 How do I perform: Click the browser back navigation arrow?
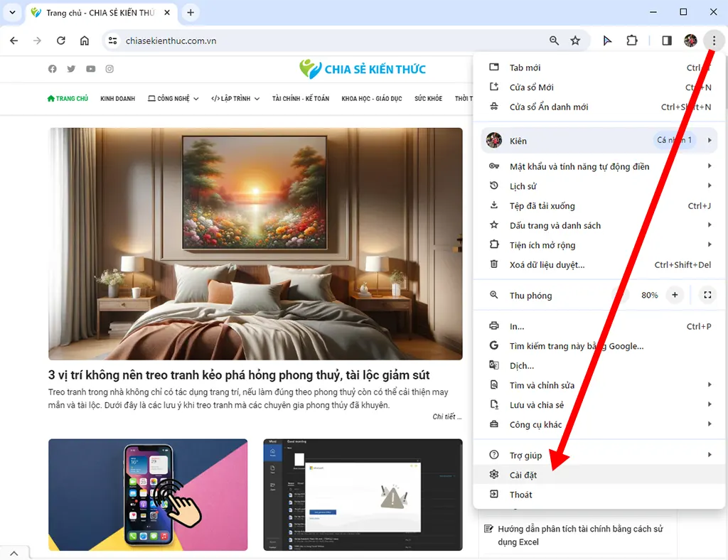[x=14, y=41]
